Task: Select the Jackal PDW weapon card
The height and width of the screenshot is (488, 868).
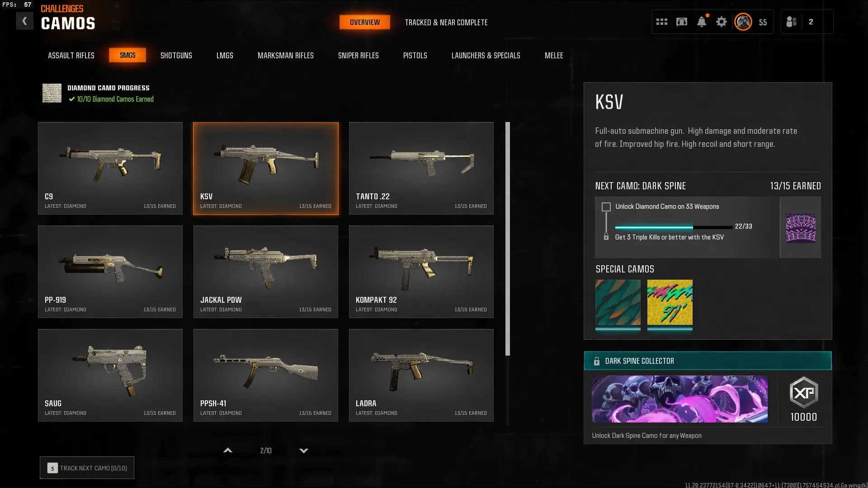Action: pyautogui.click(x=266, y=272)
